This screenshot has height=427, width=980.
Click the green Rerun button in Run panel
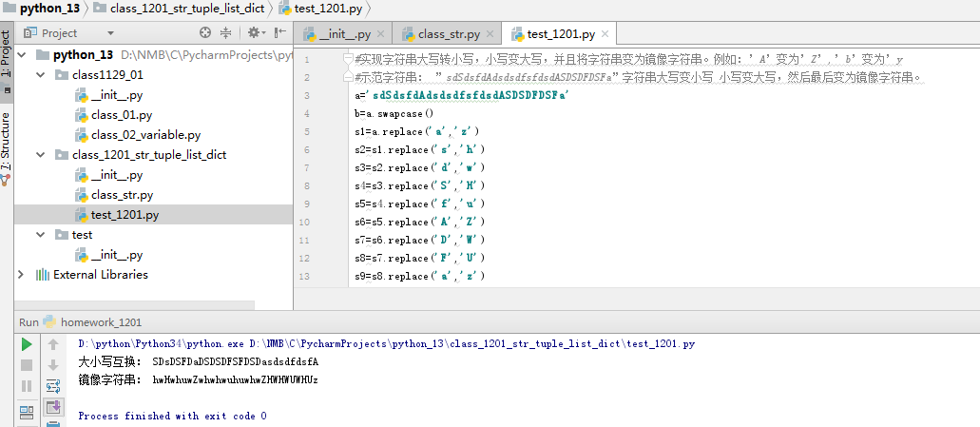[27, 344]
